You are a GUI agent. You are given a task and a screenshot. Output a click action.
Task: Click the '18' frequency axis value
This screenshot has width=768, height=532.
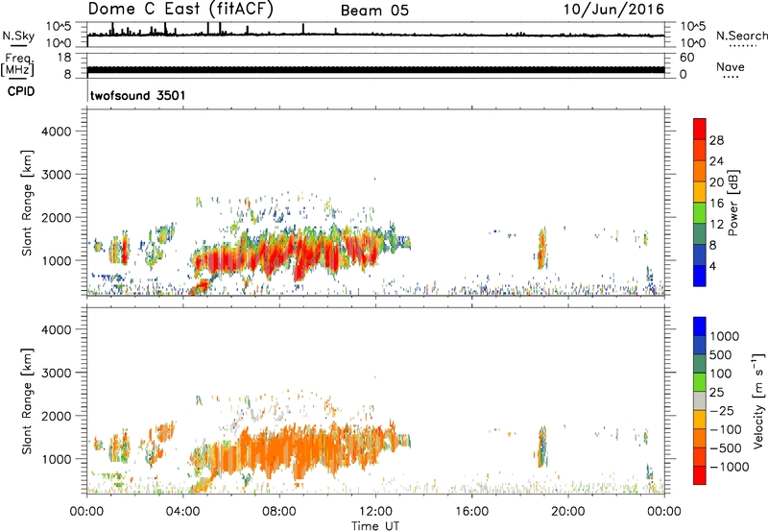point(64,58)
